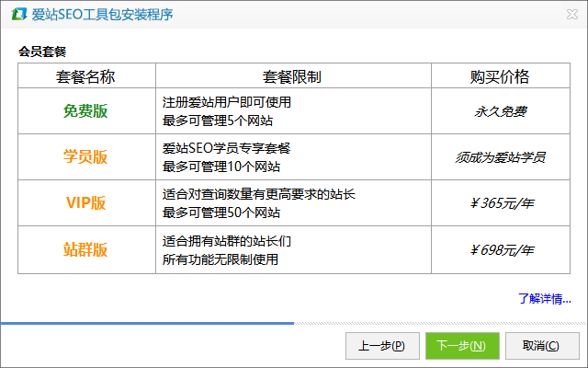
Task: Click the ￥365元/年 price cell
Action: 502,203
